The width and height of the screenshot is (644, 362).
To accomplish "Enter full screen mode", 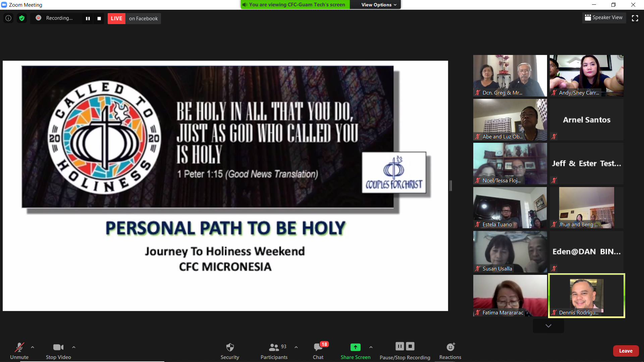I will click(x=635, y=18).
